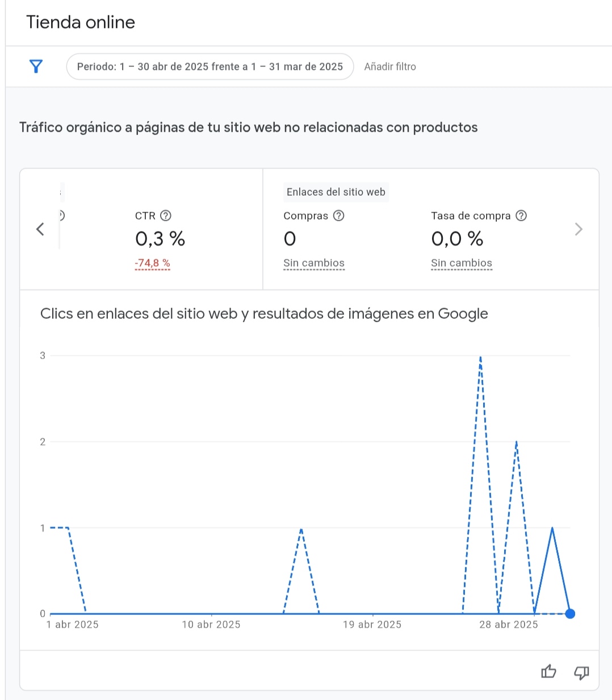This screenshot has height=700, width=612.
Task: Click the Enlaces del sitio web label
Action: (x=336, y=192)
